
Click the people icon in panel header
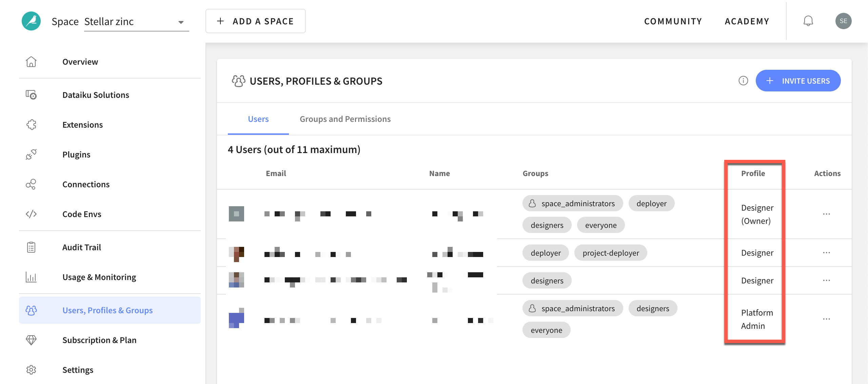[238, 81]
